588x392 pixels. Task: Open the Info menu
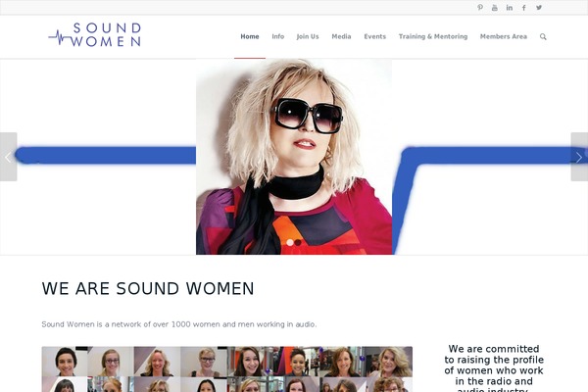[278, 36]
